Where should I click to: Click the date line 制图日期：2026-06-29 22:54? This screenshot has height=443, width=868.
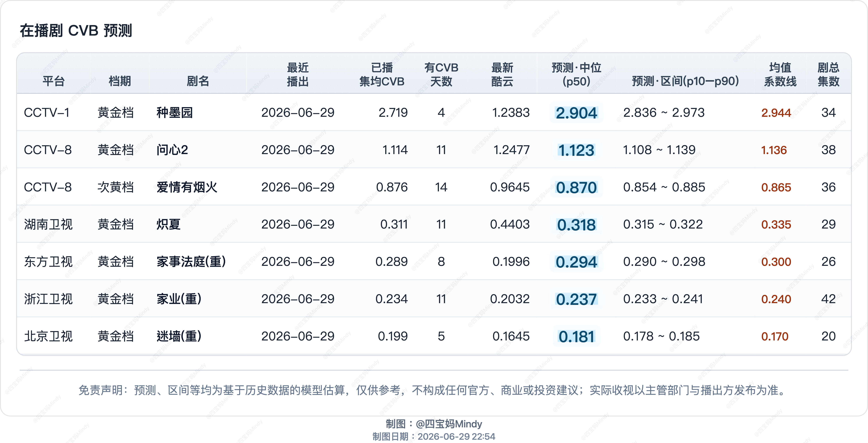coord(434,437)
